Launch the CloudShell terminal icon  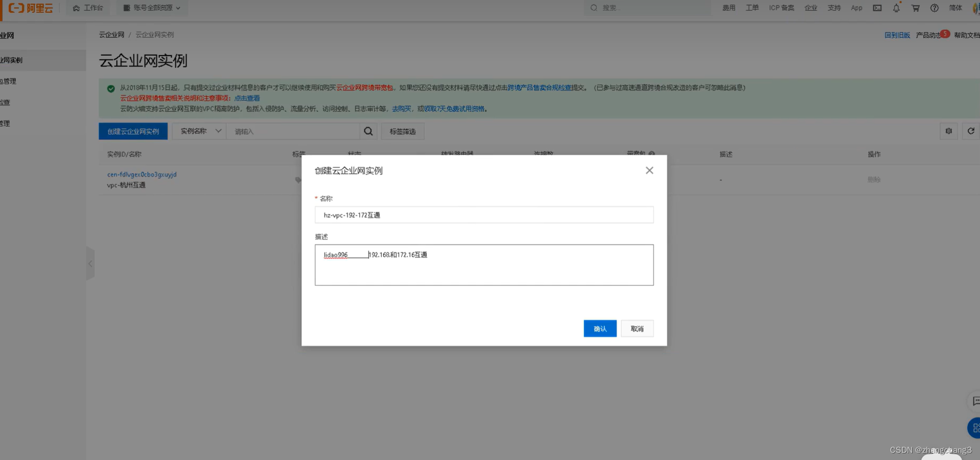tap(877, 8)
